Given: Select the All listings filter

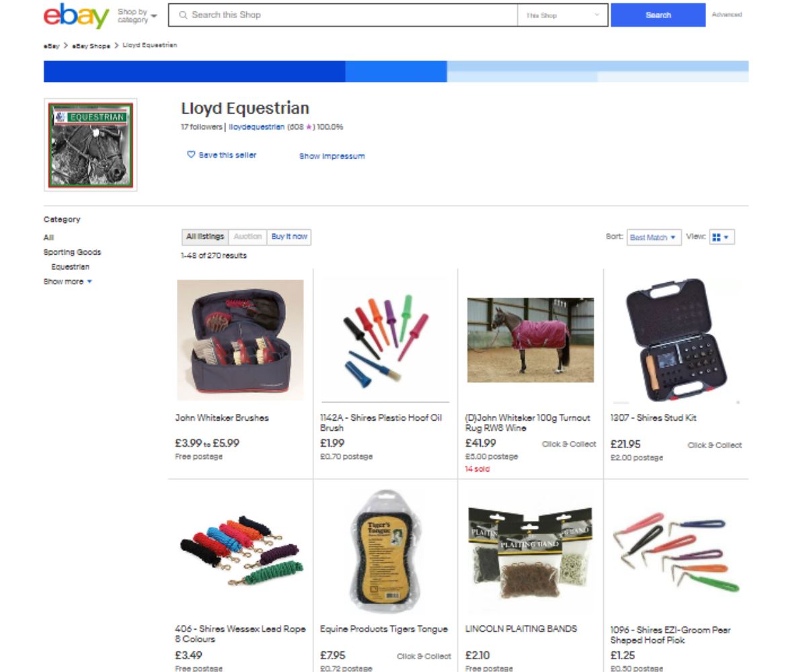Looking at the screenshot, I should (x=205, y=237).
